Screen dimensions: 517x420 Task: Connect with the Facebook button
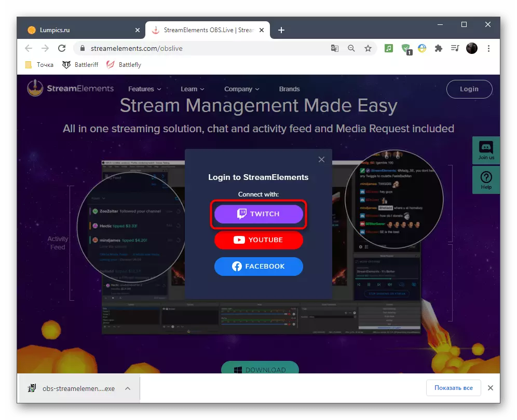coord(258,266)
